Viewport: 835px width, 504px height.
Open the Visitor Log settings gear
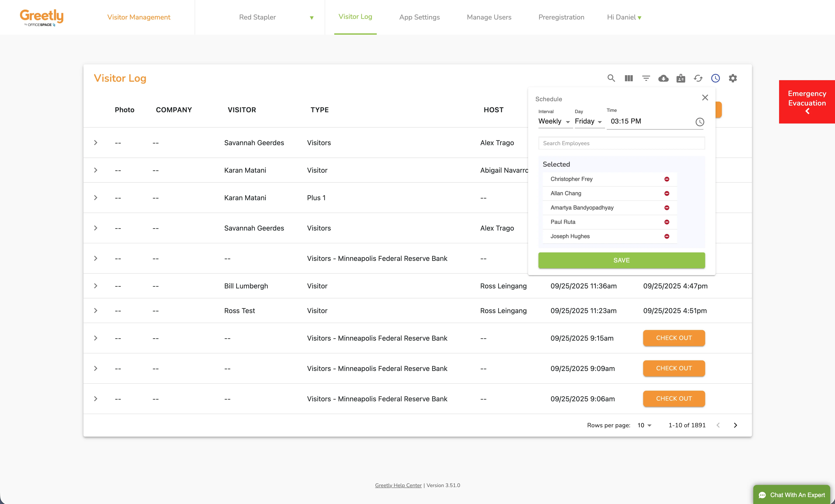click(733, 78)
